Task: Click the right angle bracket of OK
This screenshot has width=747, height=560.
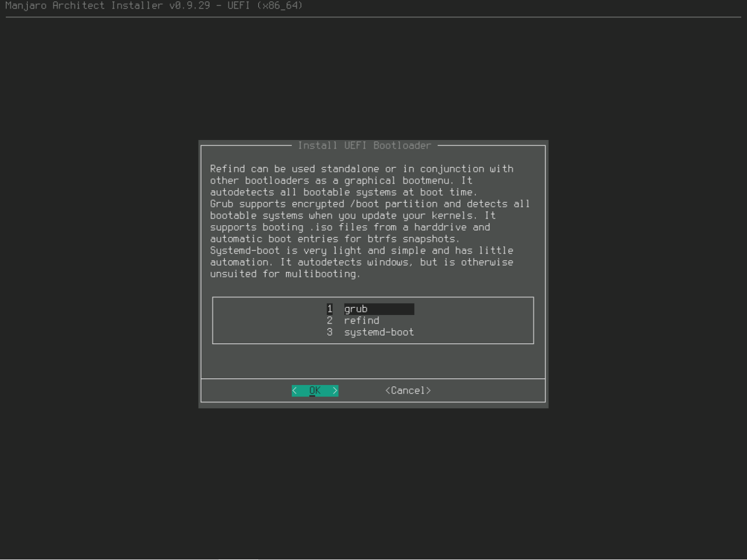Action: (336, 391)
